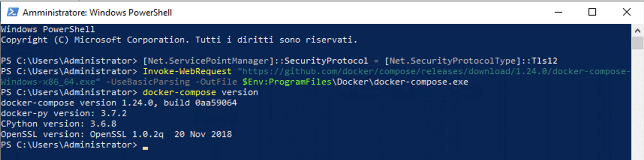The width and height of the screenshot is (644, 160).
Task: Click the vertical scrollbar thumb
Action: click(x=638, y=43)
